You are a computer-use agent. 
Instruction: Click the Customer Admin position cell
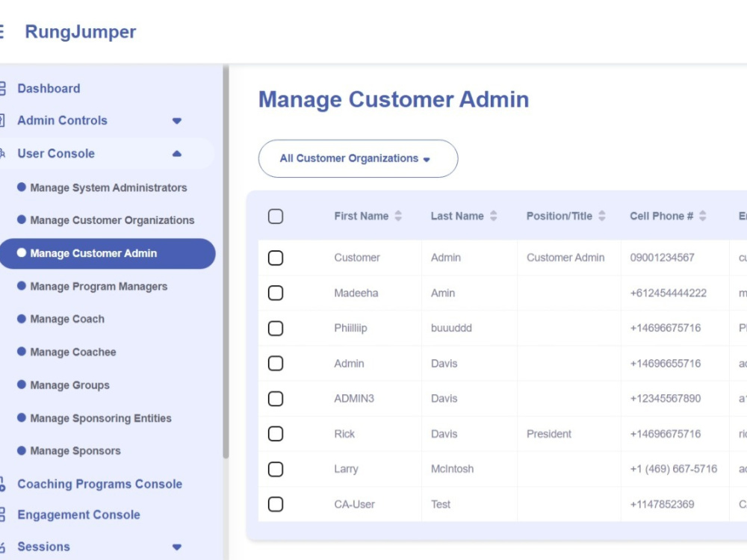pyautogui.click(x=565, y=258)
